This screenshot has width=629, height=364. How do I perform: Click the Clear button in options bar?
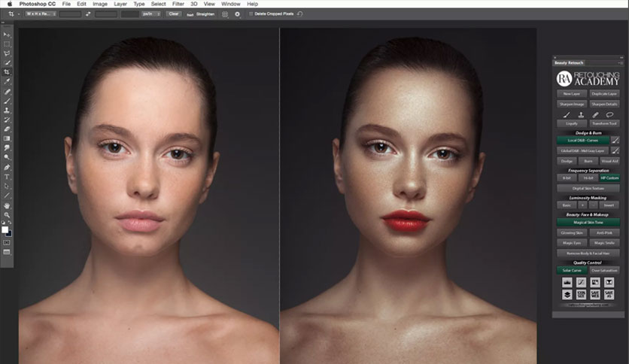tap(174, 14)
